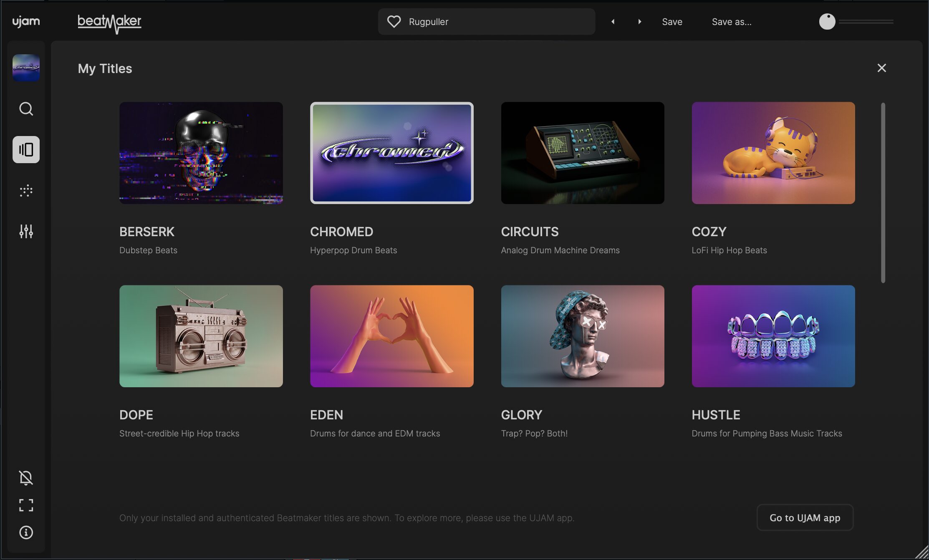Click the volume level meter bar

tap(866, 22)
